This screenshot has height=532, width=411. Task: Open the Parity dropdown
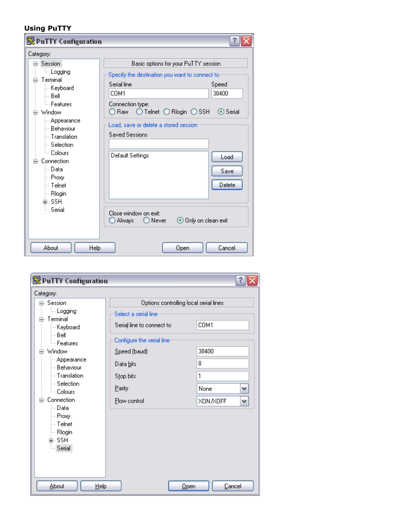point(244,389)
